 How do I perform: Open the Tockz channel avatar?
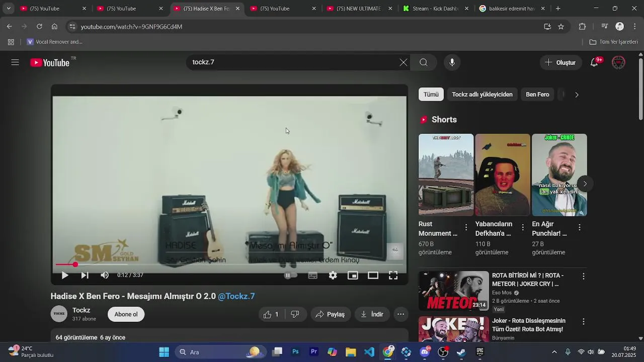(x=59, y=314)
